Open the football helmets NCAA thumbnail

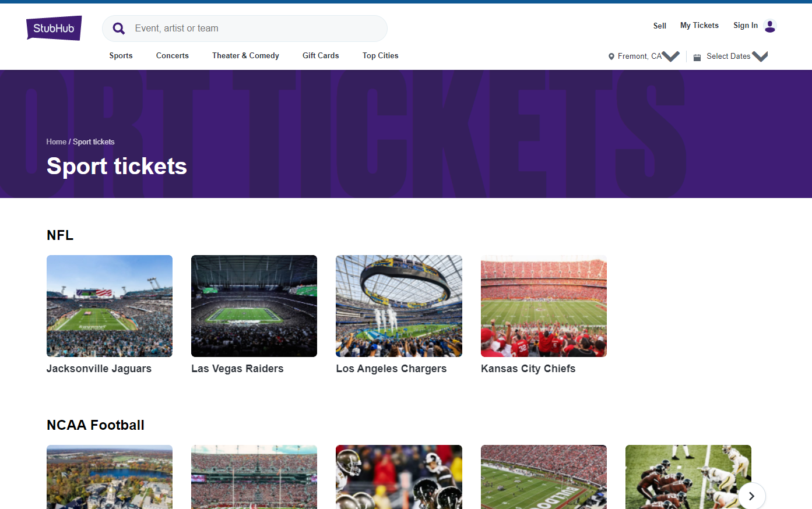pyautogui.click(x=399, y=477)
